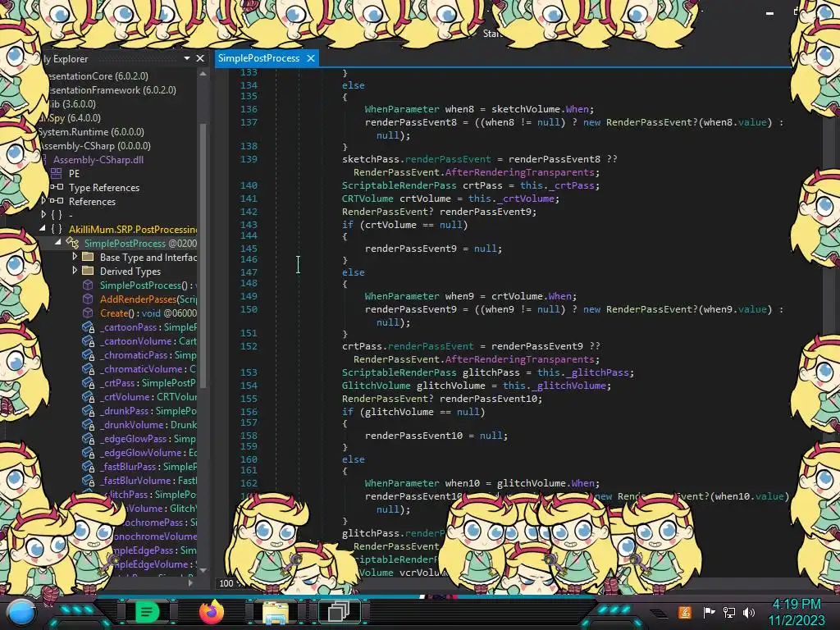Click the stacked windows taskbar icon
This screenshot has height=630, width=840.
pyautogui.click(x=339, y=611)
